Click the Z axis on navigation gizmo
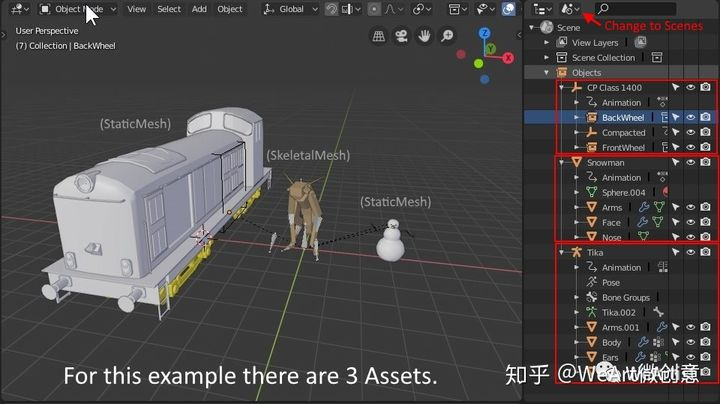 (x=484, y=33)
